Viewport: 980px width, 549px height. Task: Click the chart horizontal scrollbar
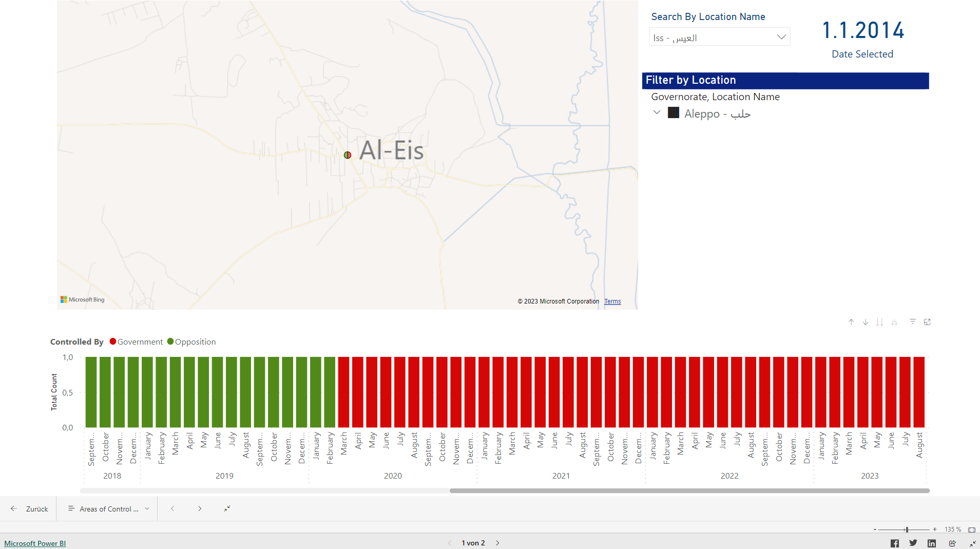(x=689, y=491)
